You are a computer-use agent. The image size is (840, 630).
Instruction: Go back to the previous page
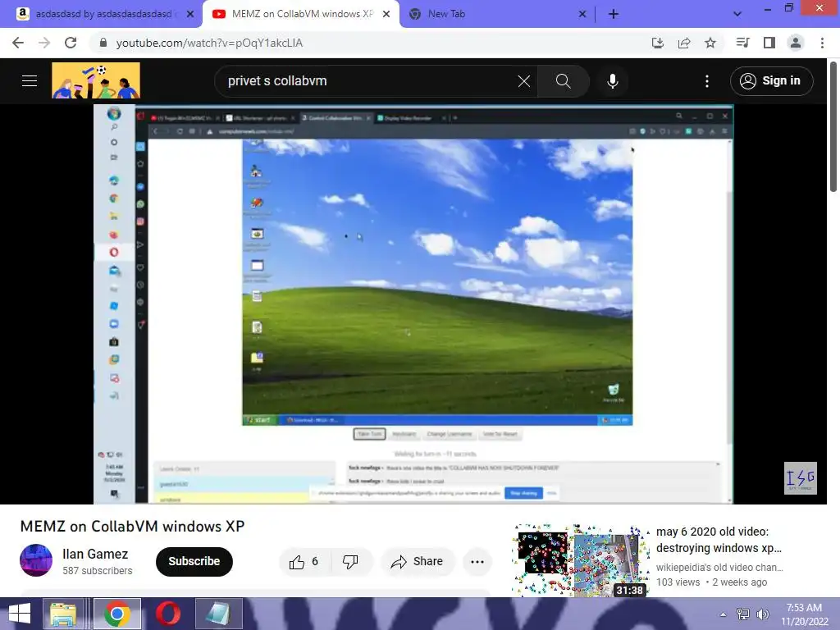tap(18, 43)
